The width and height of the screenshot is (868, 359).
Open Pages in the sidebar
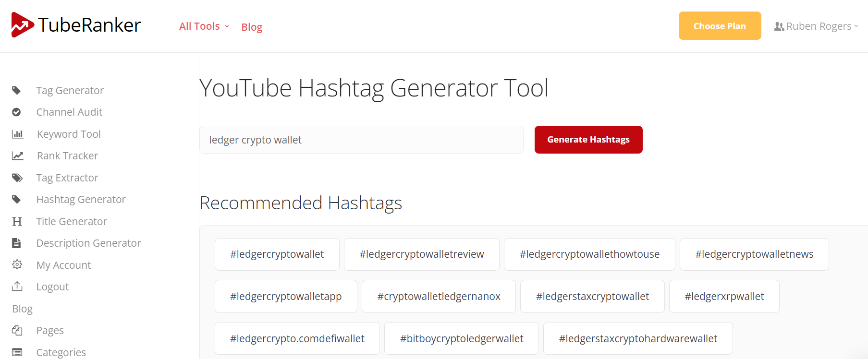coord(50,330)
